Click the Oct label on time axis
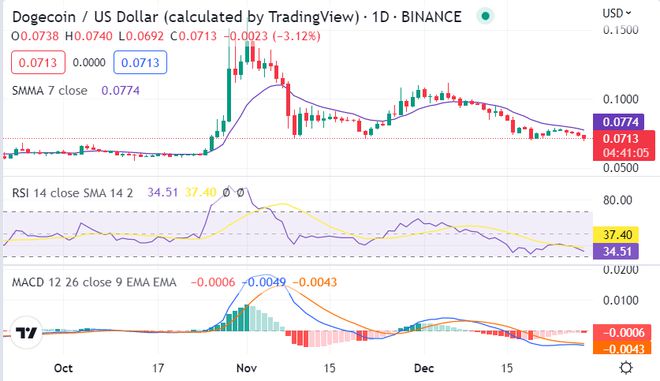The height and width of the screenshot is (381, 660). (63, 368)
